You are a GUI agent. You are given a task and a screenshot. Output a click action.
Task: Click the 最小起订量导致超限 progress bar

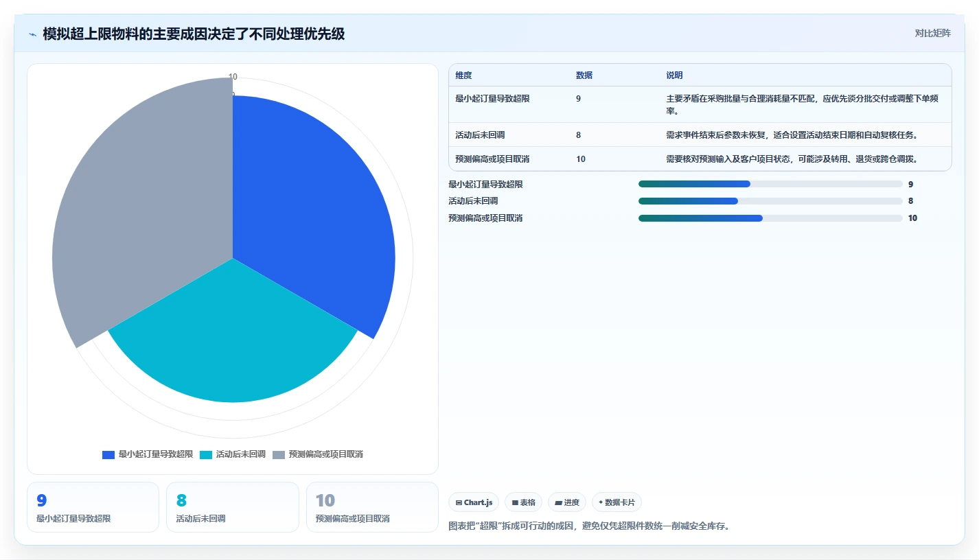[x=770, y=184]
